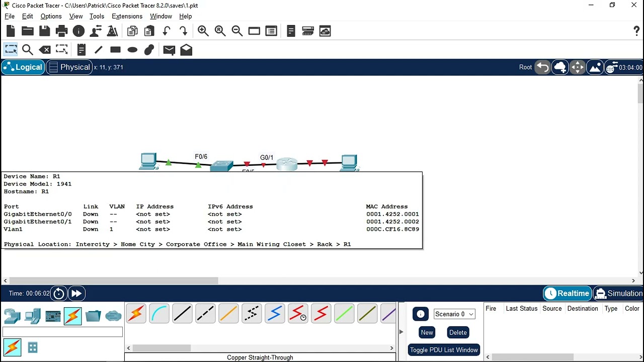The image size is (644, 362).
Task: Click the Last Status column header
Action: [522, 309]
